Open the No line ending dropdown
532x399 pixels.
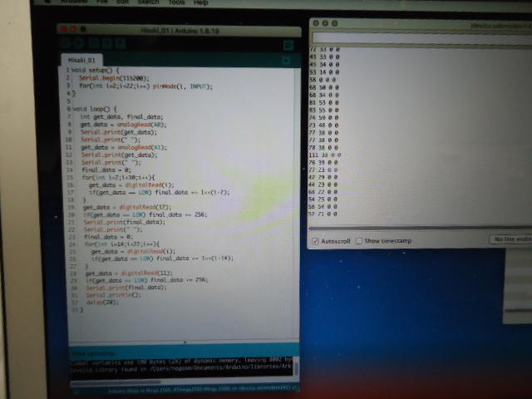pyautogui.click(x=511, y=239)
